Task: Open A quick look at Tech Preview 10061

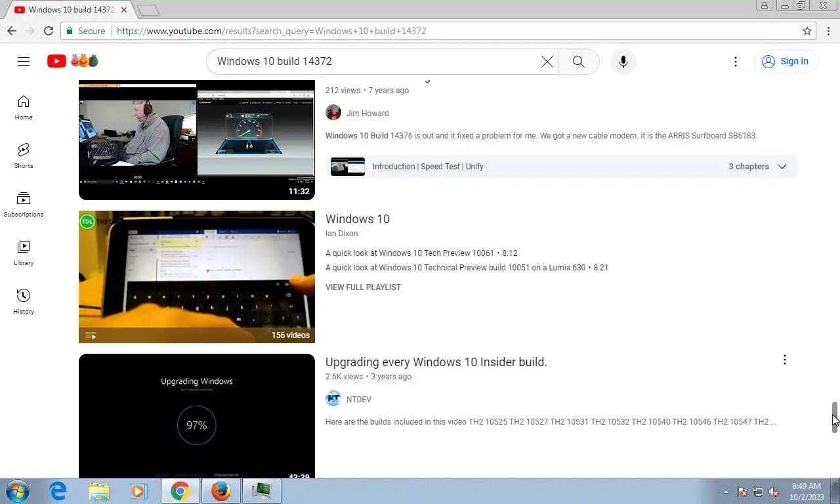Action: pyautogui.click(x=421, y=253)
